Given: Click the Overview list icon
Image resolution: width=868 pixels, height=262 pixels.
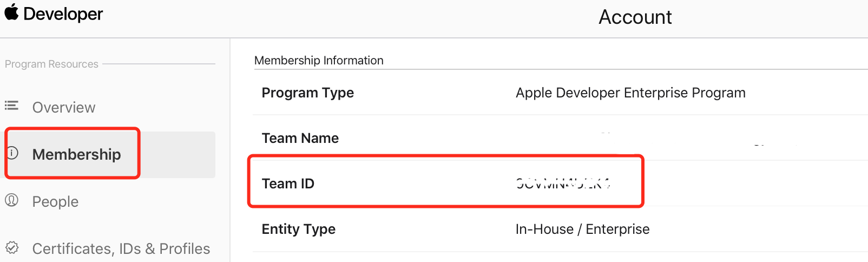Looking at the screenshot, I should point(11,105).
